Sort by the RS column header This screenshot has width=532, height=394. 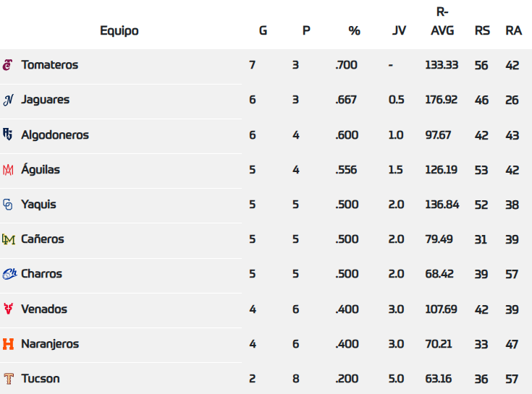[x=482, y=31]
